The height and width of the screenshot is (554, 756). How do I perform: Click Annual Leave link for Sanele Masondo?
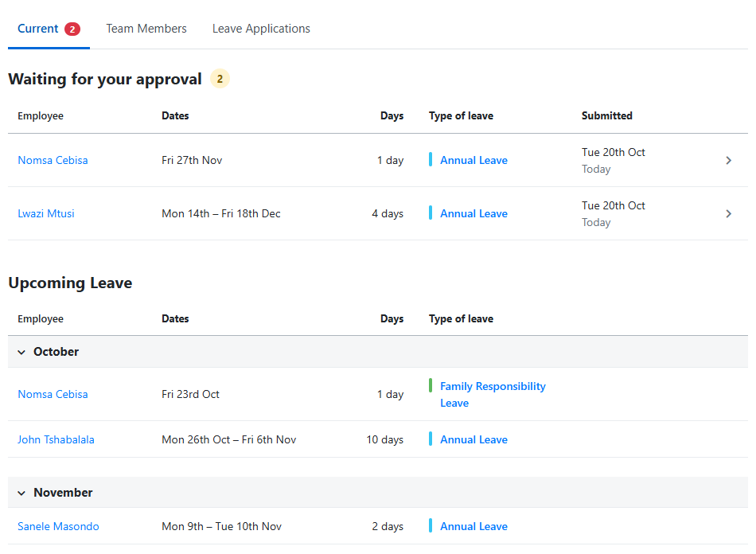(x=473, y=526)
